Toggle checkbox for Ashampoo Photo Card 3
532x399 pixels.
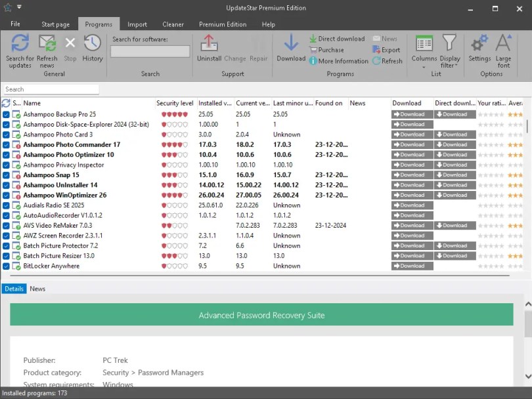click(6, 135)
